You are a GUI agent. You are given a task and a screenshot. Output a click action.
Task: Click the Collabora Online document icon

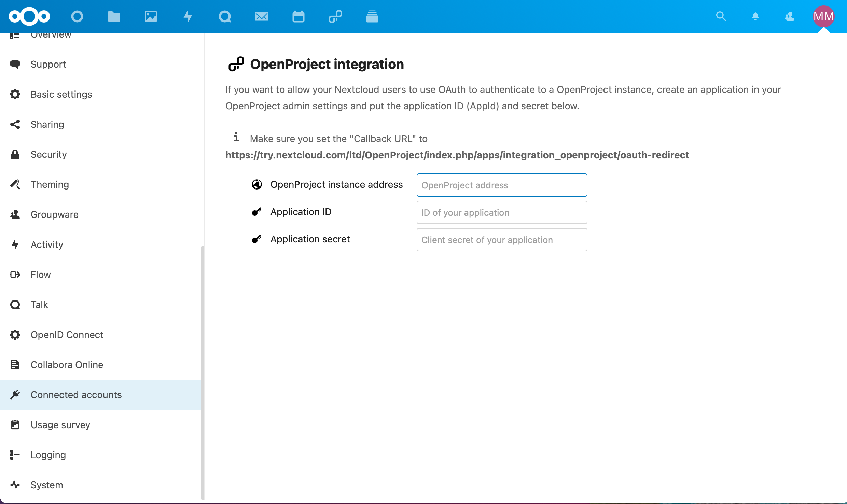click(15, 365)
